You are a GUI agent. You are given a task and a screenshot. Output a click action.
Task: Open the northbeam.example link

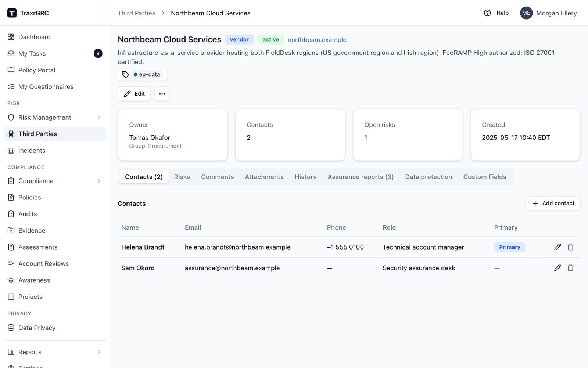pos(317,40)
